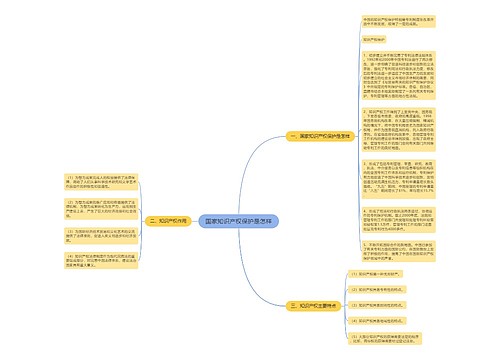Screen dimensions: 500x360
Task: Select note (2) under 知识产权作用
Action: pyautogui.click(x=101, y=209)
